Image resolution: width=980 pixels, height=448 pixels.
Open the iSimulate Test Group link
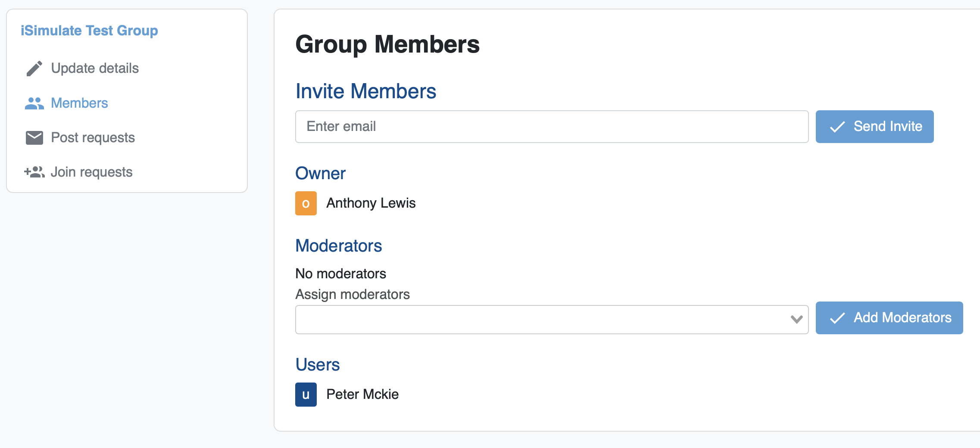pyautogui.click(x=89, y=30)
